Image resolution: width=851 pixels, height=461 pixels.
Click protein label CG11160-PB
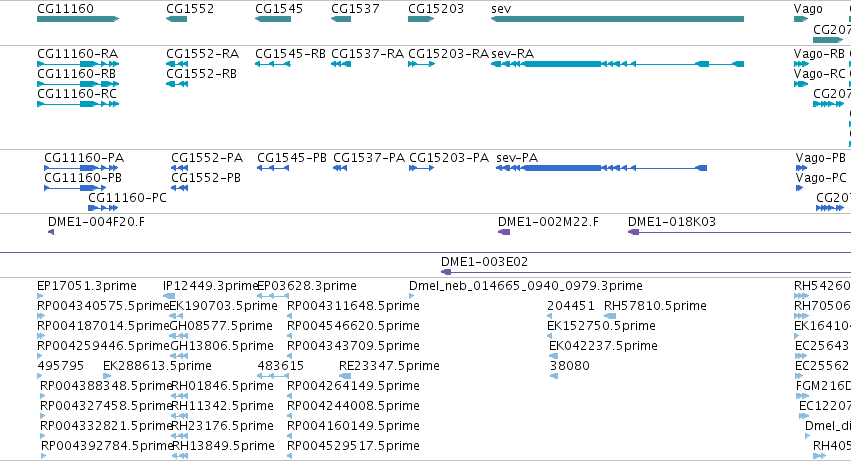83,178
